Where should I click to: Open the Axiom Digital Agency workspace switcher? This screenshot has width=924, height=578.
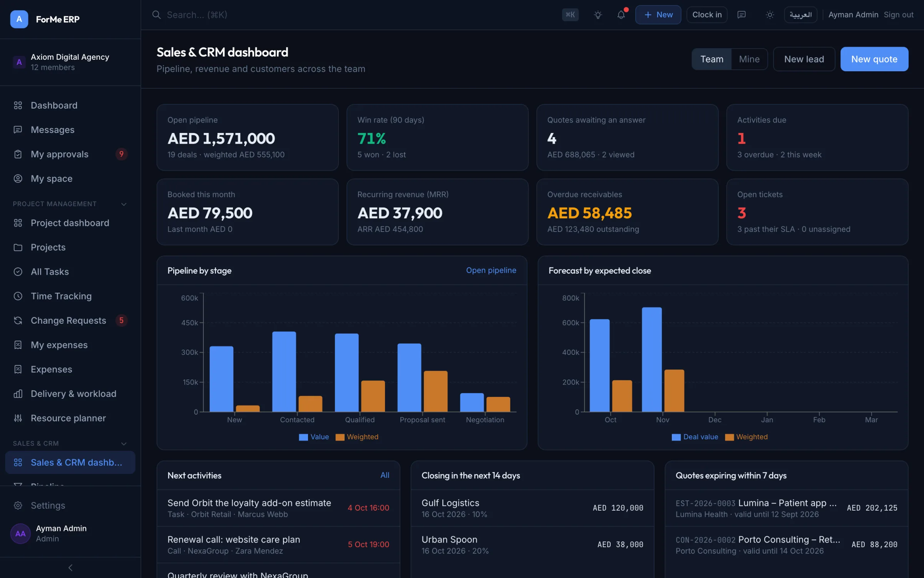pos(70,62)
